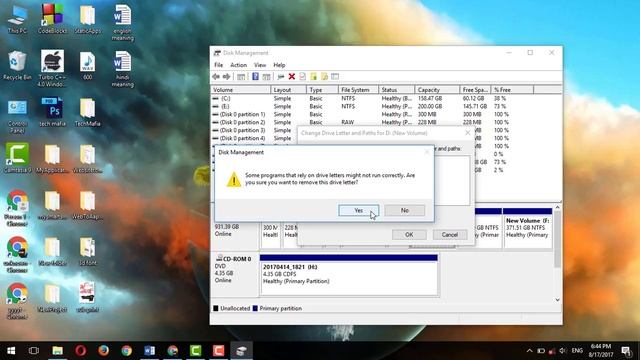Select tech mafia PSD file icon
640x360 pixels.
52,112
